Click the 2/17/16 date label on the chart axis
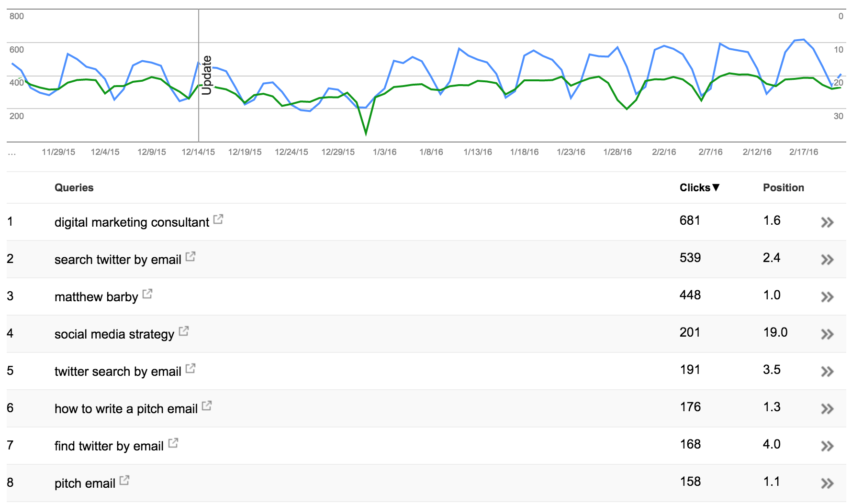 coord(804,152)
